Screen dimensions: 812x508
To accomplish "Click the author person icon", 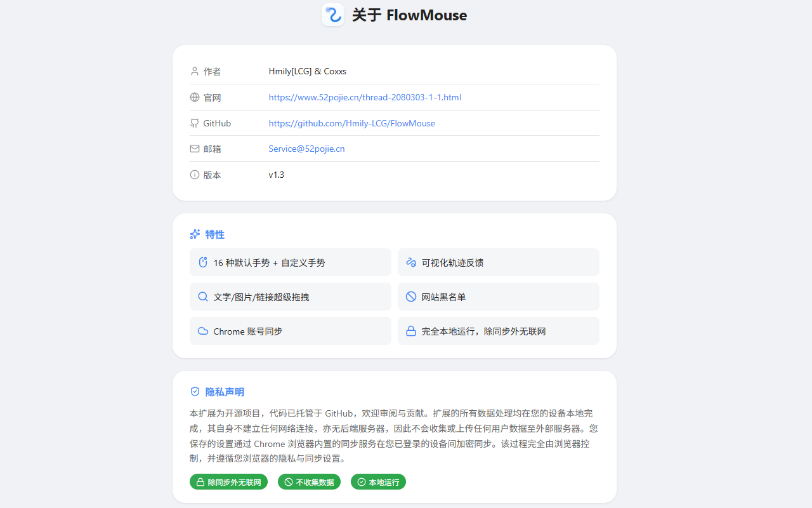I will (195, 71).
